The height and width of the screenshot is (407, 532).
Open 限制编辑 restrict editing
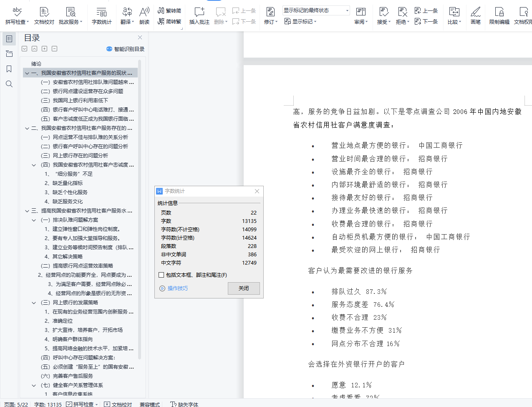[x=499, y=16]
